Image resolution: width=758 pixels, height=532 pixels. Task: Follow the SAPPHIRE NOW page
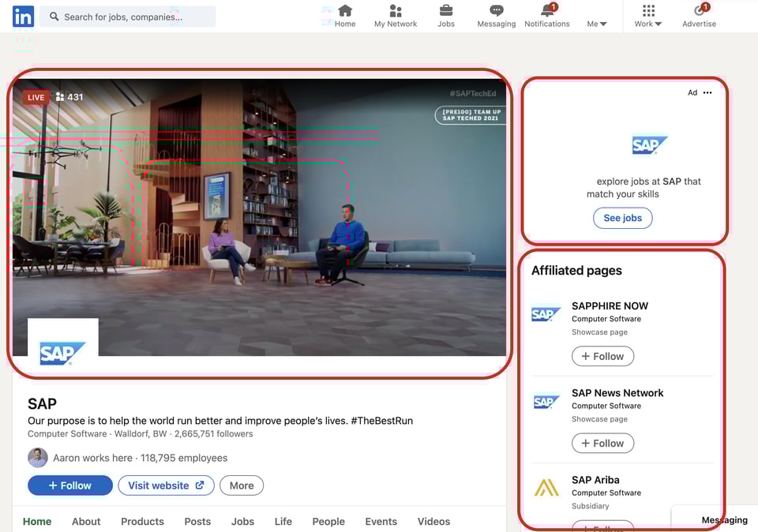pos(602,356)
